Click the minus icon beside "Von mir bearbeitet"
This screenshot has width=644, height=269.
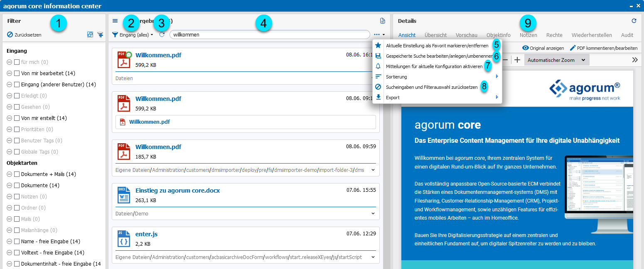[x=10, y=73]
